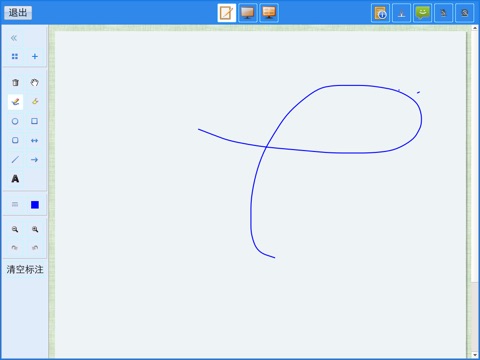Screen dimensions: 480x360
Task: Select the hand pan tool
Action: [x=35, y=82]
